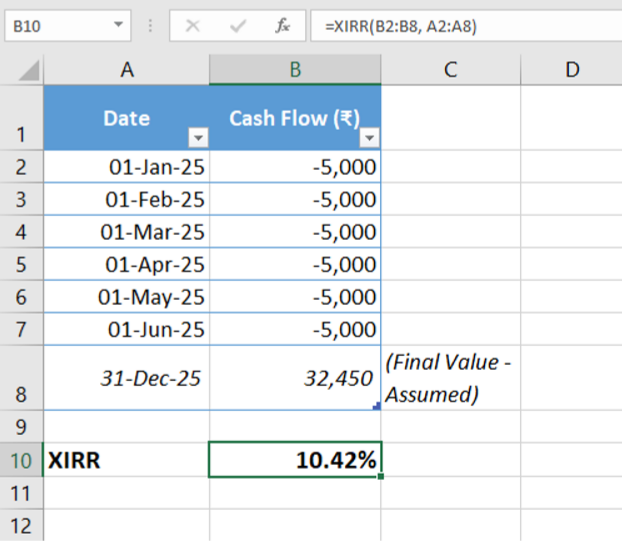Select row 12 header
The height and width of the screenshot is (542, 622).
click(x=21, y=525)
